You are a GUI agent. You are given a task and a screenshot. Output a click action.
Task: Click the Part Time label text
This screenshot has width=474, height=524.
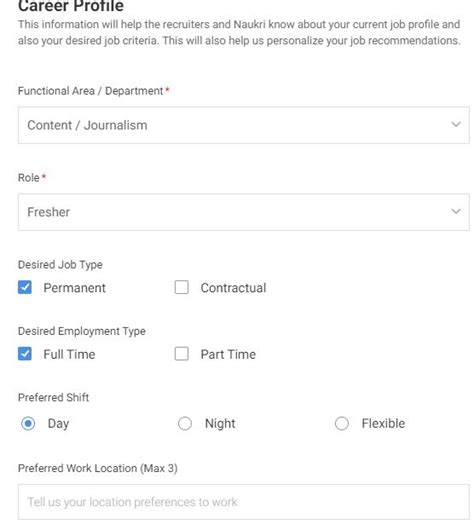click(x=228, y=354)
